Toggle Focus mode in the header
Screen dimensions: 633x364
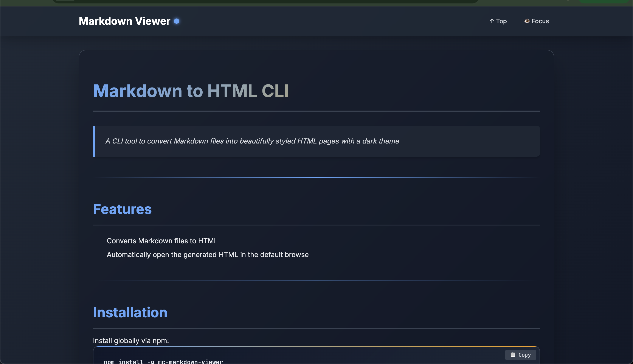537,21
